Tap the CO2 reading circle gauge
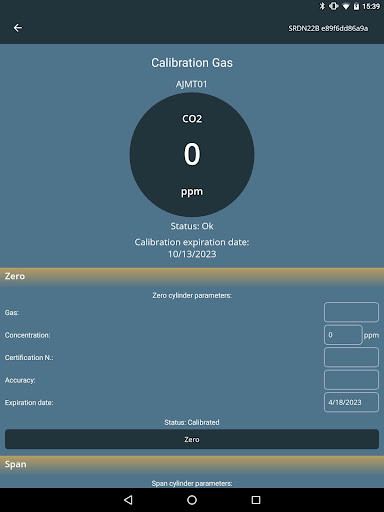This screenshot has height=512, width=384. tap(192, 155)
